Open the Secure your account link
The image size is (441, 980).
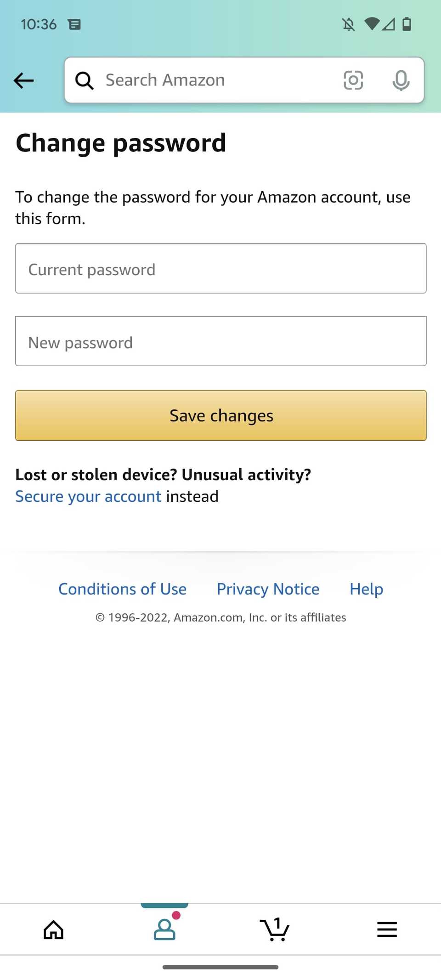coord(88,496)
